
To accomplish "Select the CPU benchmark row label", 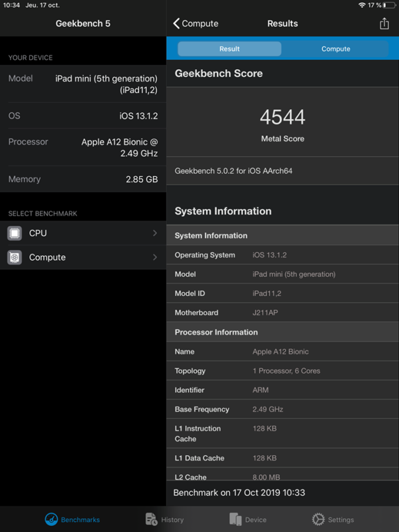I will [38, 233].
